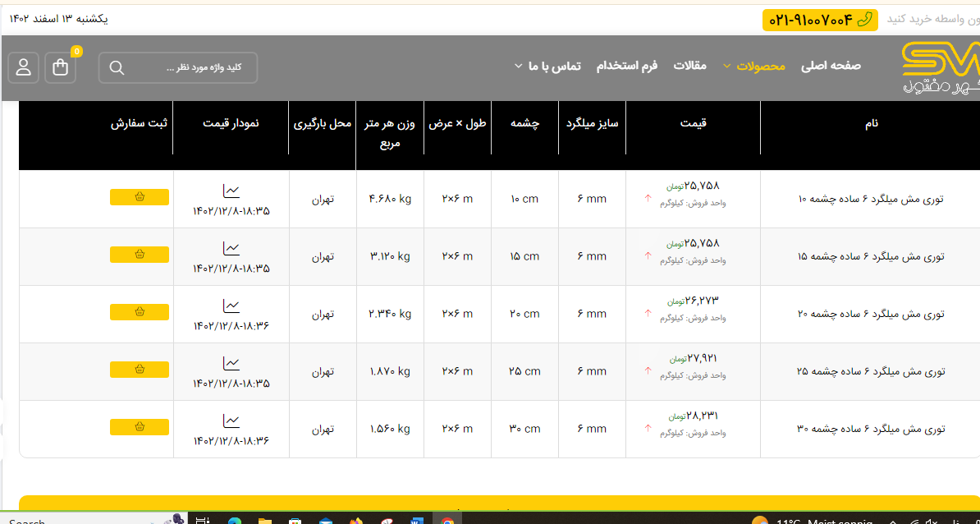Open price chart icon for چشمه 30 row

[x=231, y=421]
